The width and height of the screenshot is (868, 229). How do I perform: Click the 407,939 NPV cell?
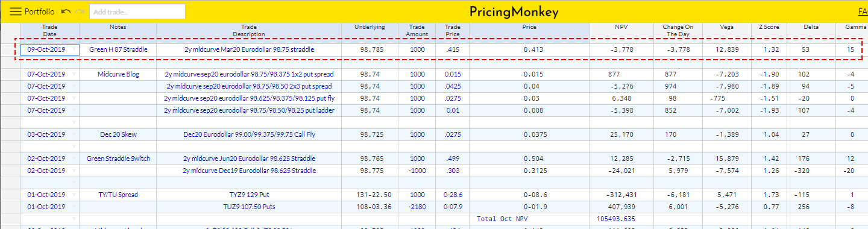621,207
